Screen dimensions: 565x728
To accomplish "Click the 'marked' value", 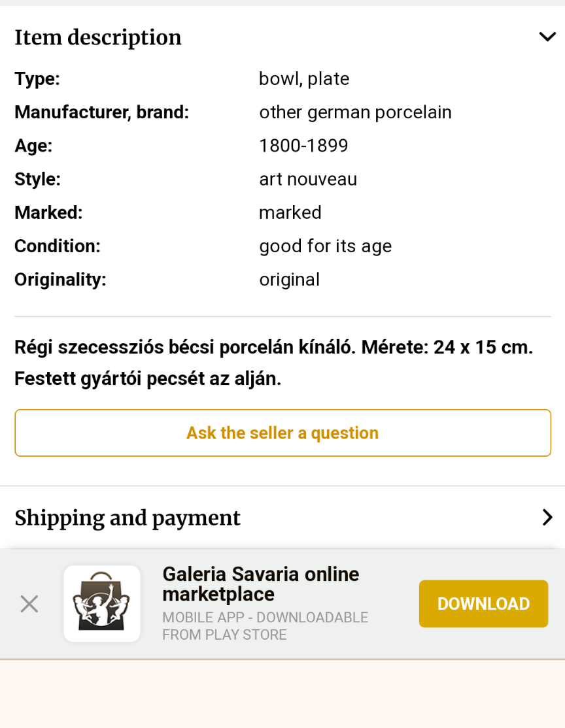I will tap(290, 212).
